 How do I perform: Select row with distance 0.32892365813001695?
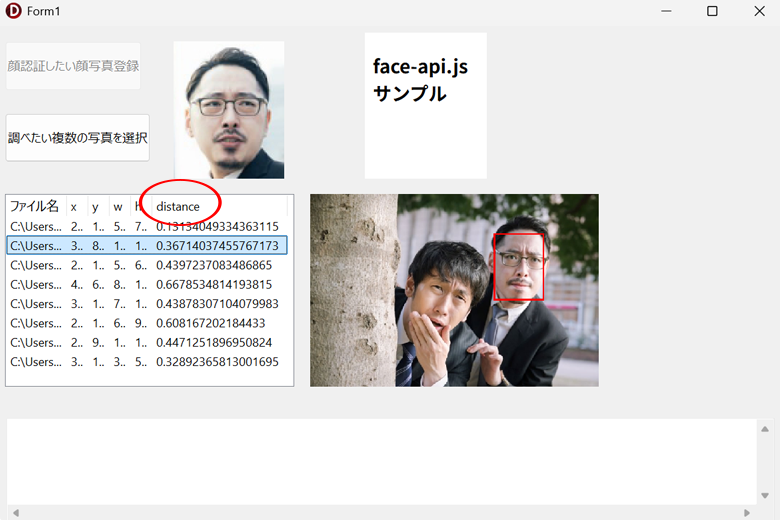pyautogui.click(x=147, y=362)
